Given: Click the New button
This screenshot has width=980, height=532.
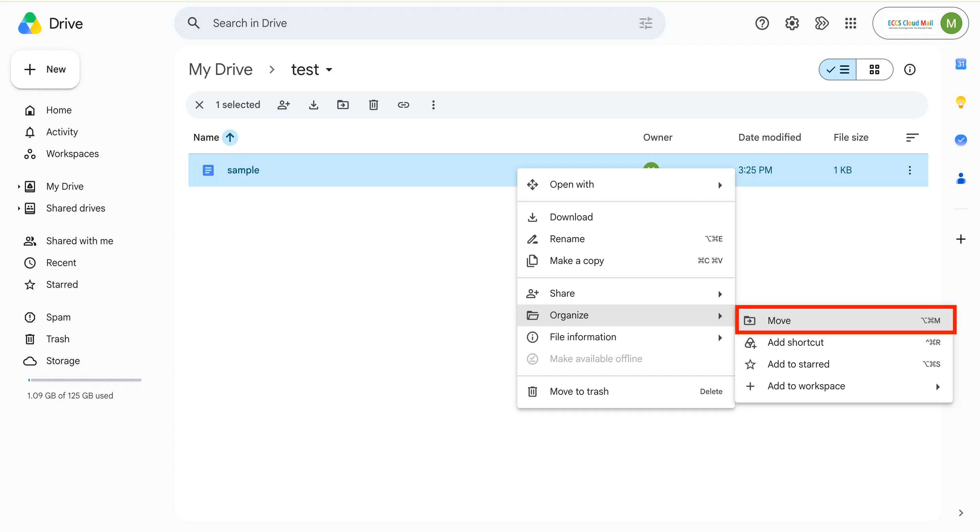Looking at the screenshot, I should (x=45, y=70).
